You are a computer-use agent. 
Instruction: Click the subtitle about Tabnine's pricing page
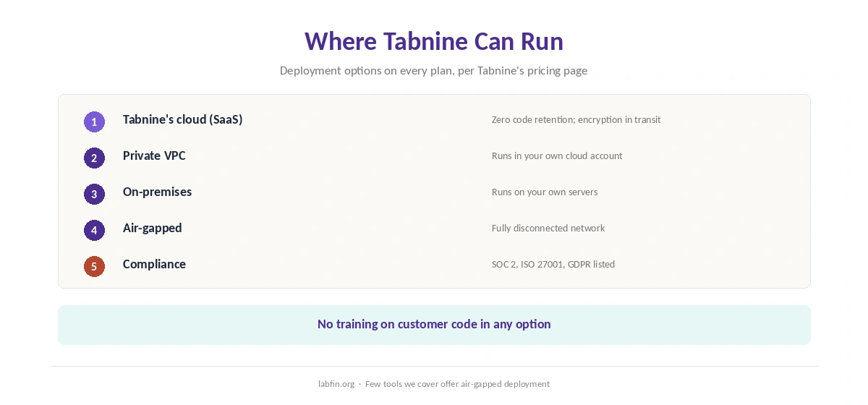tap(434, 70)
